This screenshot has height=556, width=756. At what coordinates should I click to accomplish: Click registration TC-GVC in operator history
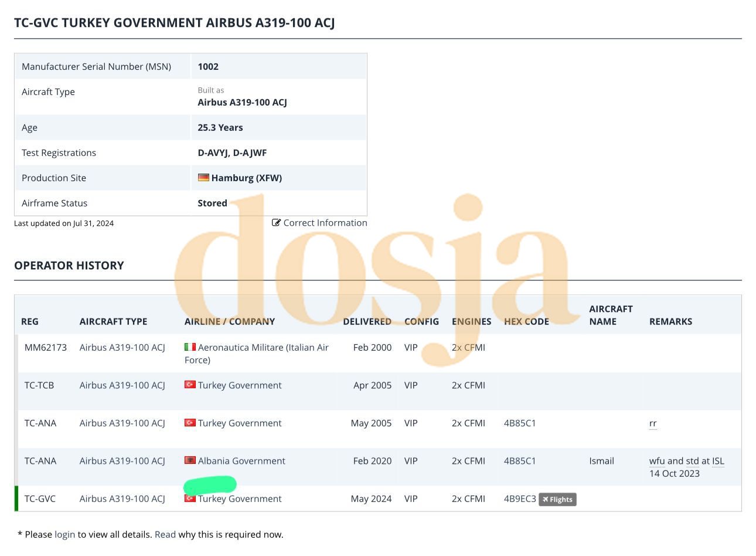(x=40, y=499)
